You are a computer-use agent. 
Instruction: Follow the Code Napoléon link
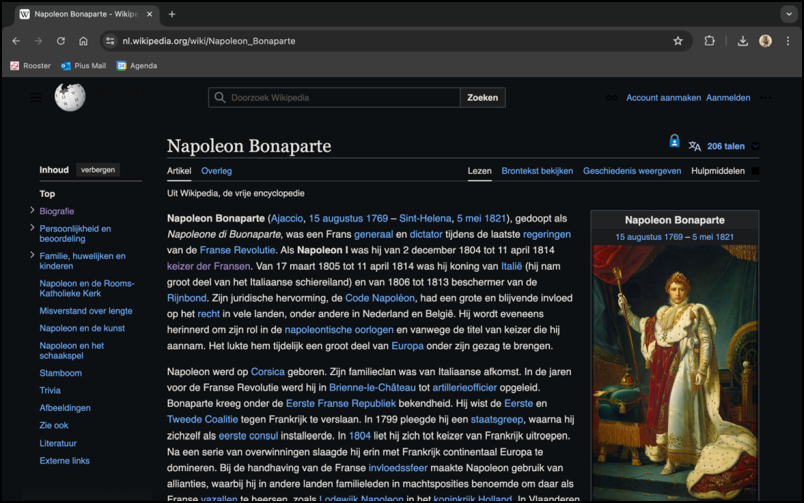point(379,298)
